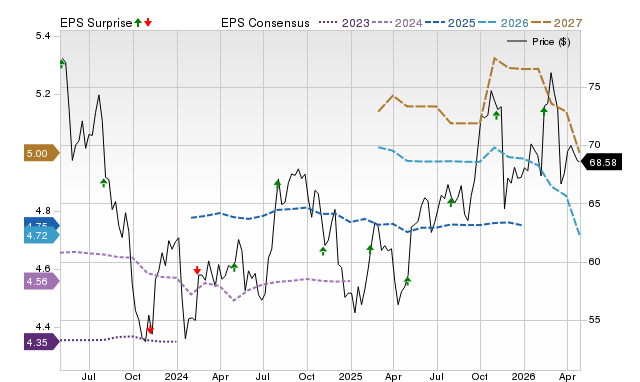
Task: Click the 5.4 EPS axis label
Action: click(x=43, y=36)
